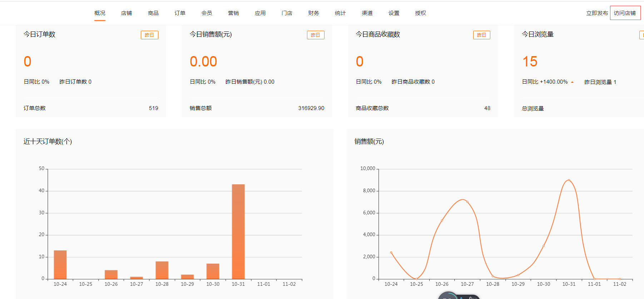
Task: Click the 日同比 +1400.00% text
Action: tap(545, 82)
